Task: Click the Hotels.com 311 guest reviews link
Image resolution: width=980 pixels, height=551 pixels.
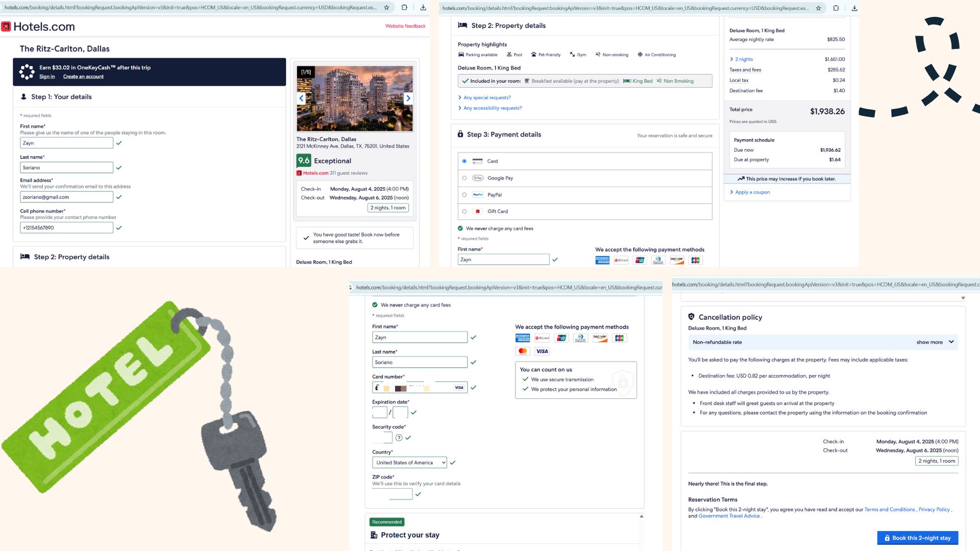Action: (x=332, y=173)
